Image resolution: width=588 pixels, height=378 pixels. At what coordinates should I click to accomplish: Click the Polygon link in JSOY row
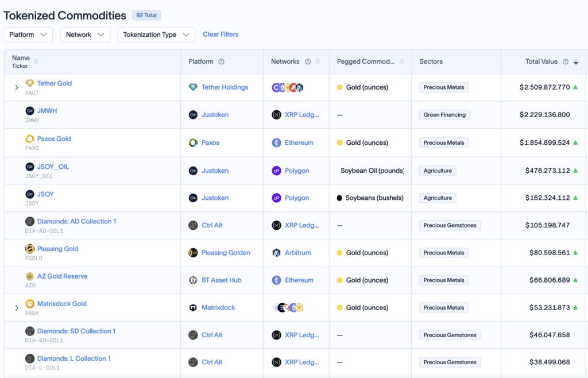(297, 198)
